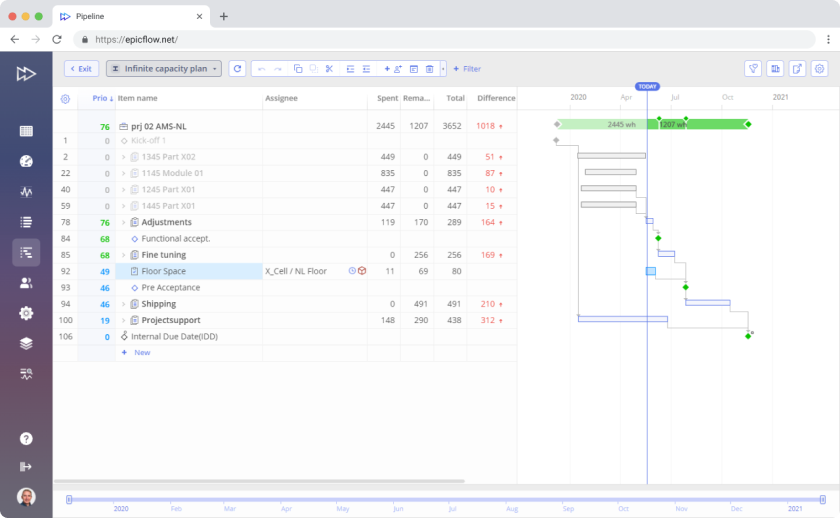This screenshot has width=840, height=518.
Task: Click the X_Cell / NL Floor assignee
Action: (296, 271)
